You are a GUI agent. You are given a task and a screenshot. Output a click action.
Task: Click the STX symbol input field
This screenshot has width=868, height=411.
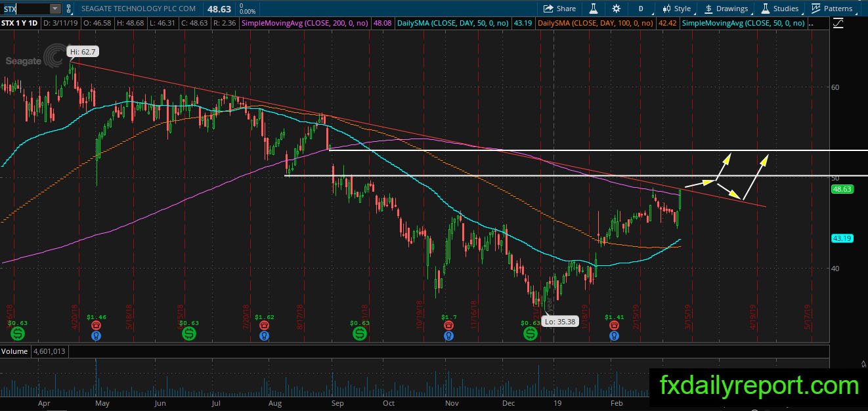pos(24,9)
